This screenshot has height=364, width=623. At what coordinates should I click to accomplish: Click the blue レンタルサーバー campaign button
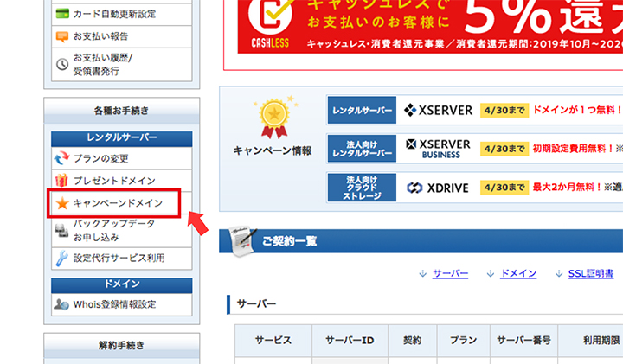362,110
